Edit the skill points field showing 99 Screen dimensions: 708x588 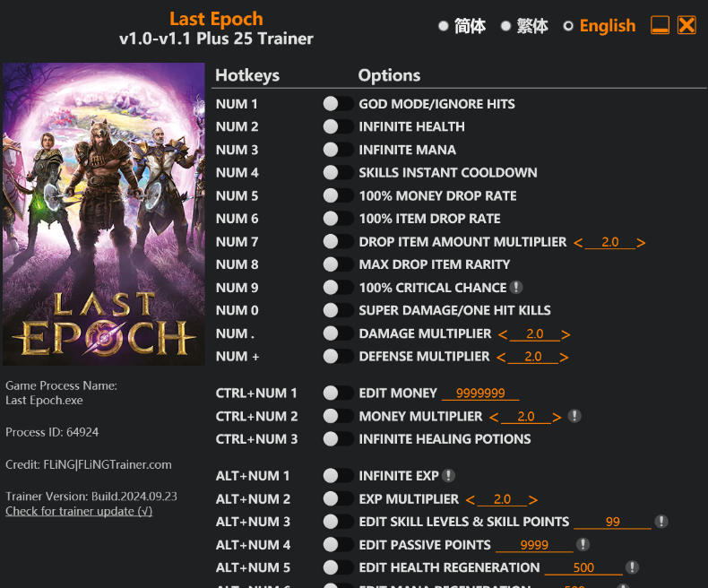613,522
